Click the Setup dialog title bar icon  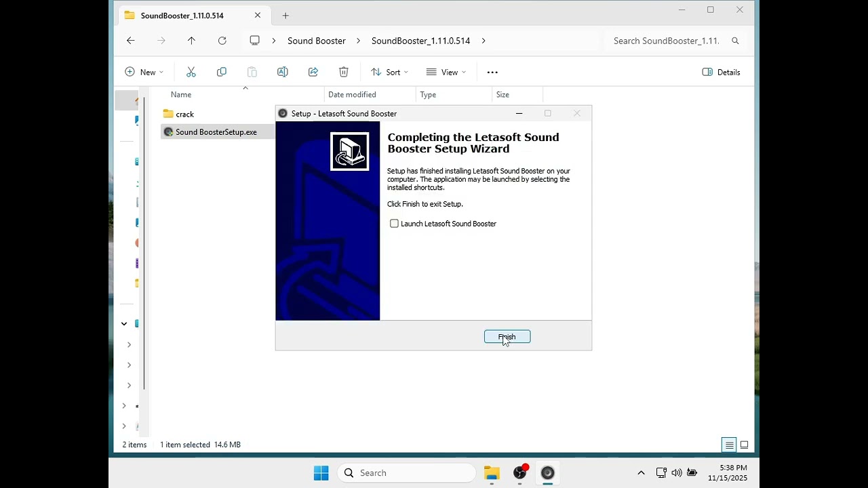(283, 113)
